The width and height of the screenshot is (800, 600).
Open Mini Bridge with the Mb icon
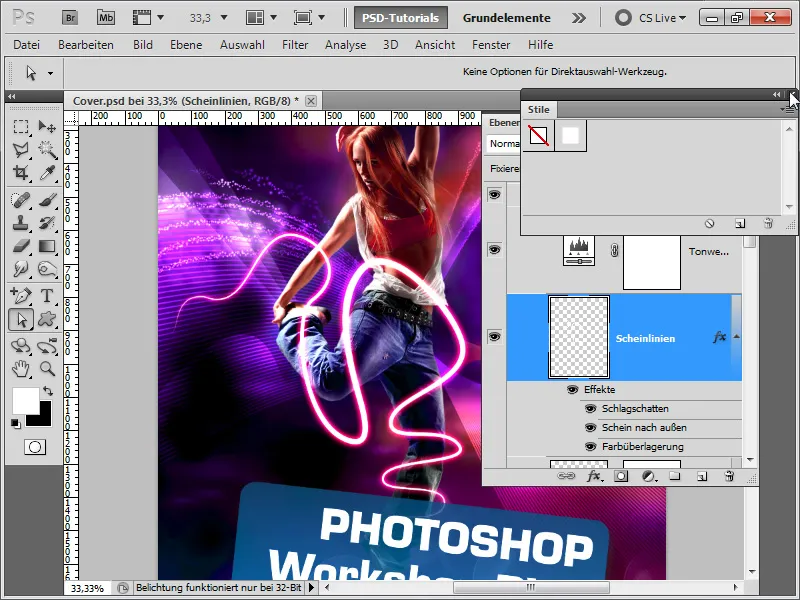click(x=106, y=18)
